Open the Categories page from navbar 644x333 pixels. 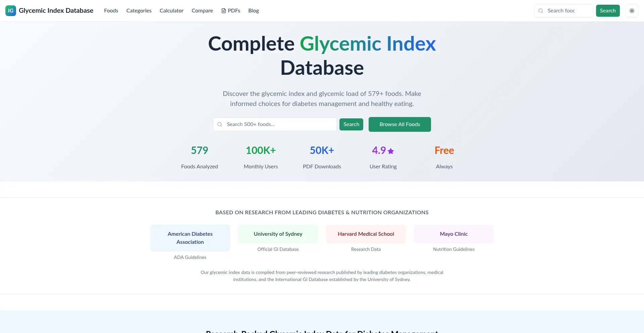pos(139,10)
